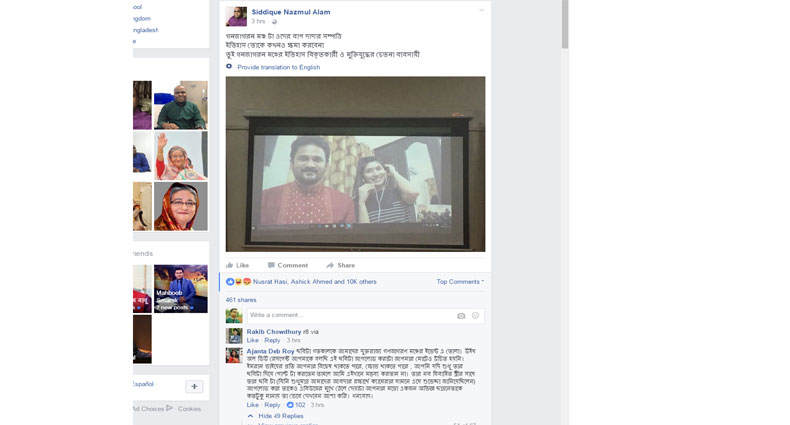The image size is (790, 425).
Task: Click the Share arrow icon
Action: 330,265
